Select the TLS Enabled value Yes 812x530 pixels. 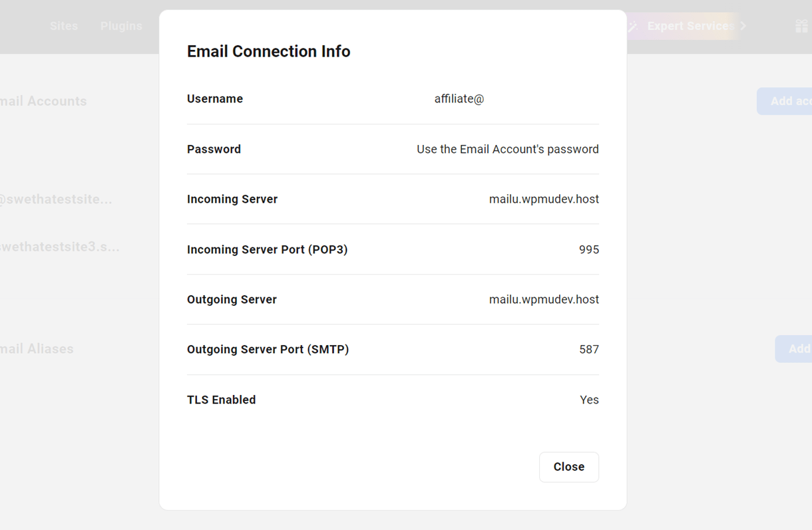[590, 400]
